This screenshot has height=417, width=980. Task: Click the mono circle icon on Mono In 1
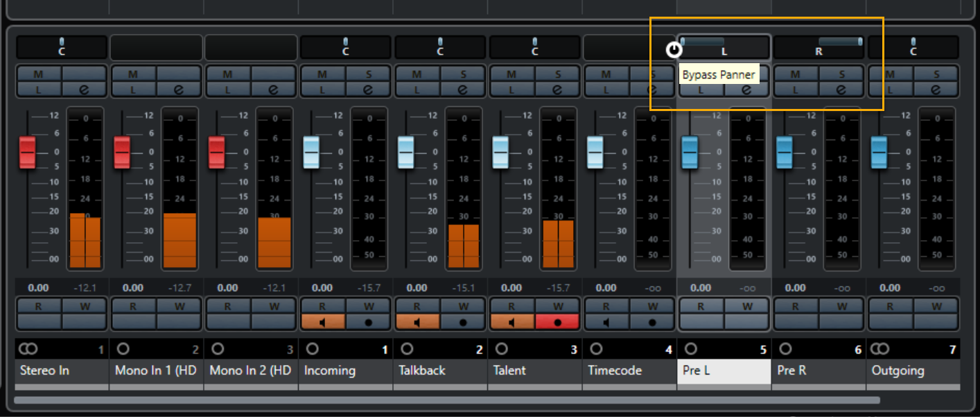click(x=123, y=349)
